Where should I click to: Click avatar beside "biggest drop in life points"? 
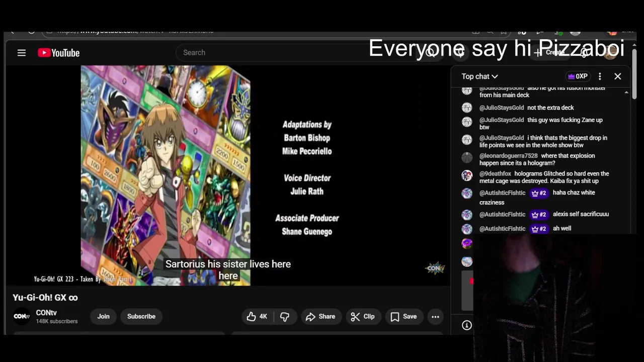467,139
